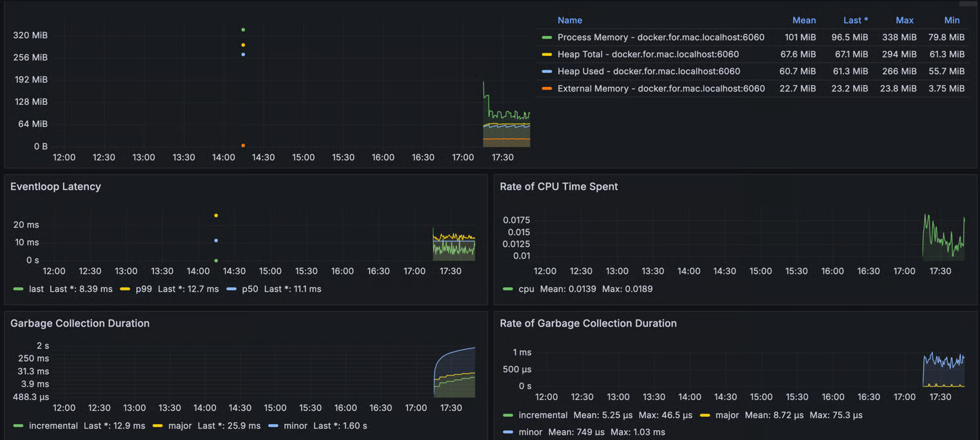Click major legend item showing Last 25.9 ms
The image size is (980, 440).
pos(180,426)
